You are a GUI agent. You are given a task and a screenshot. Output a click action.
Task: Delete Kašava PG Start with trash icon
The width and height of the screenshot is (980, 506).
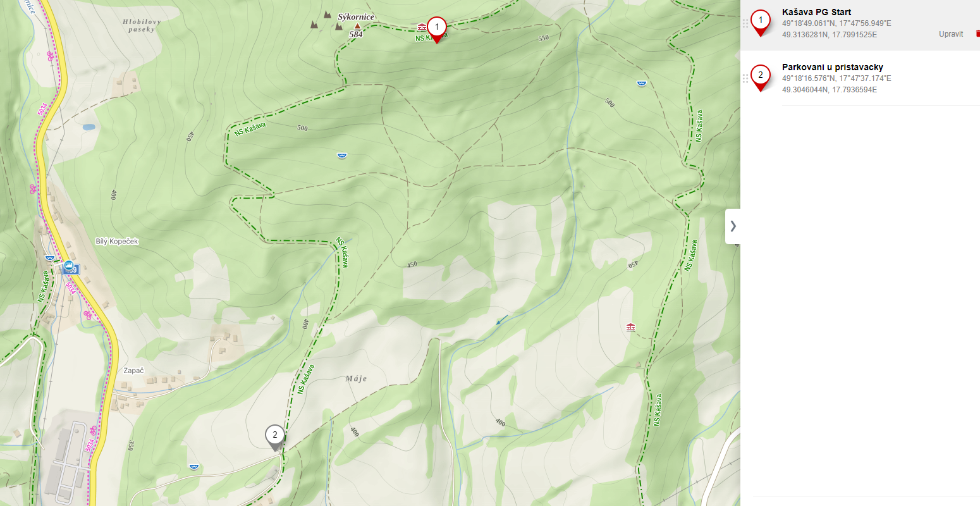[977, 34]
